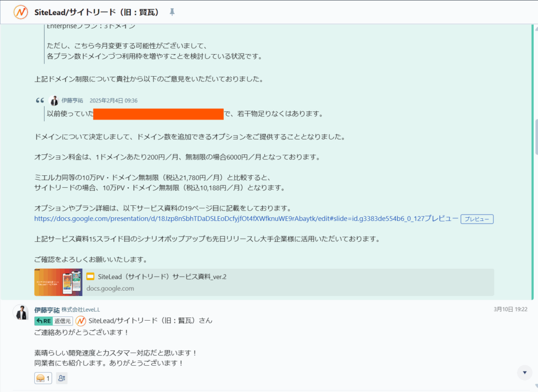538x392 pixels.
Task: Click the プレビュー button after the link
Action: 477,219
